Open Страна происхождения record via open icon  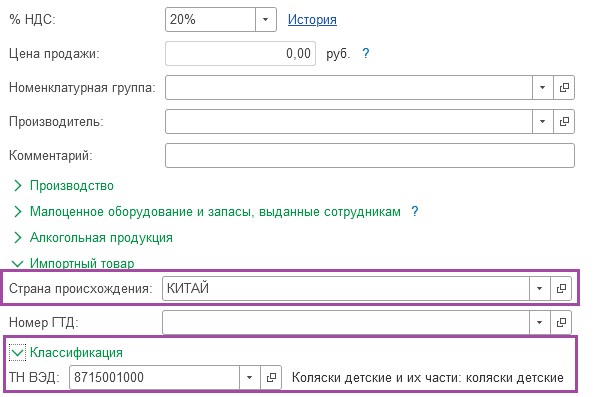[x=561, y=288]
